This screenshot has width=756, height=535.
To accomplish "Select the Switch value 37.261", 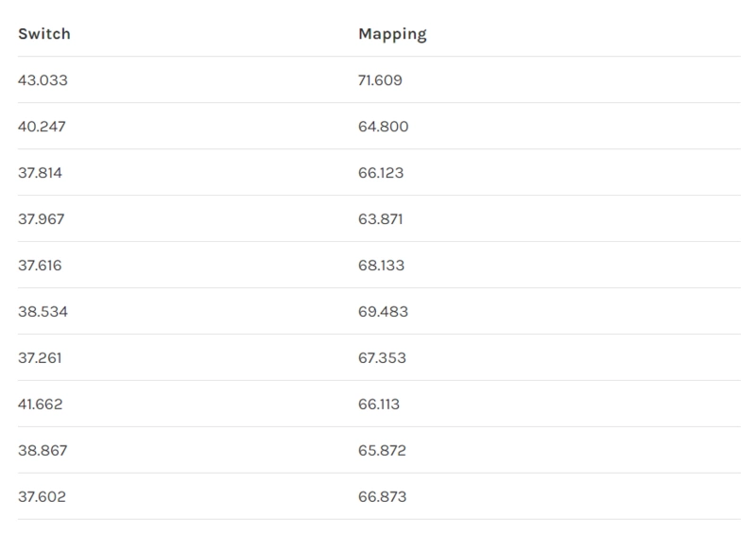I will 41,358.
